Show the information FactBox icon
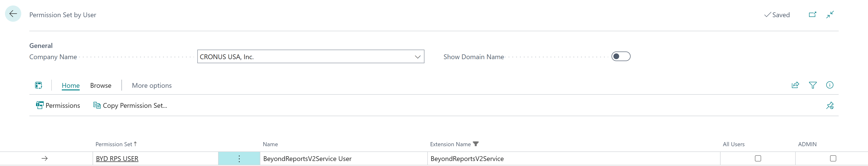Viewport: 868px width, 166px height. pyautogui.click(x=830, y=85)
